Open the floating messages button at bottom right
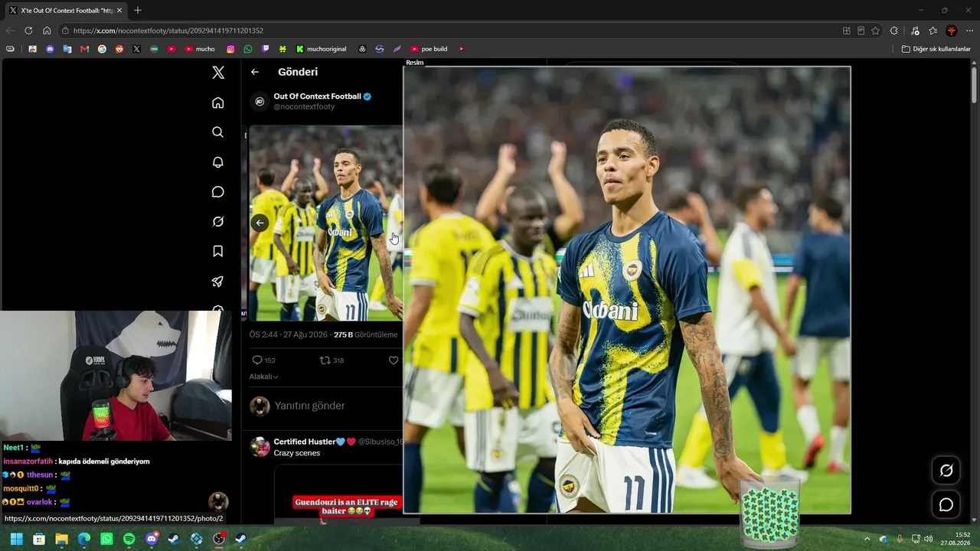 pos(946,505)
